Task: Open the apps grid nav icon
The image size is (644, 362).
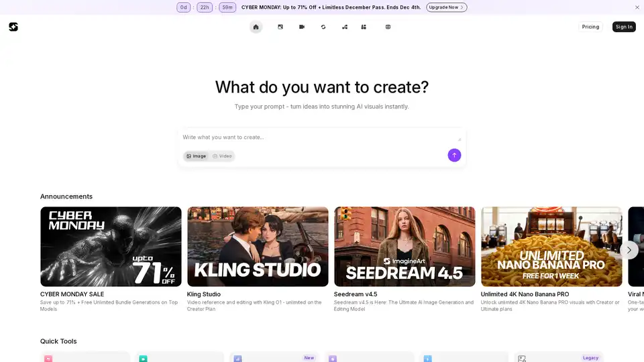Action: click(x=364, y=27)
